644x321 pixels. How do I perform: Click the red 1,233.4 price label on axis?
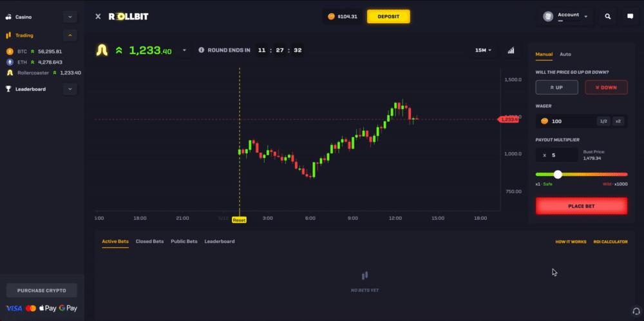(x=509, y=119)
